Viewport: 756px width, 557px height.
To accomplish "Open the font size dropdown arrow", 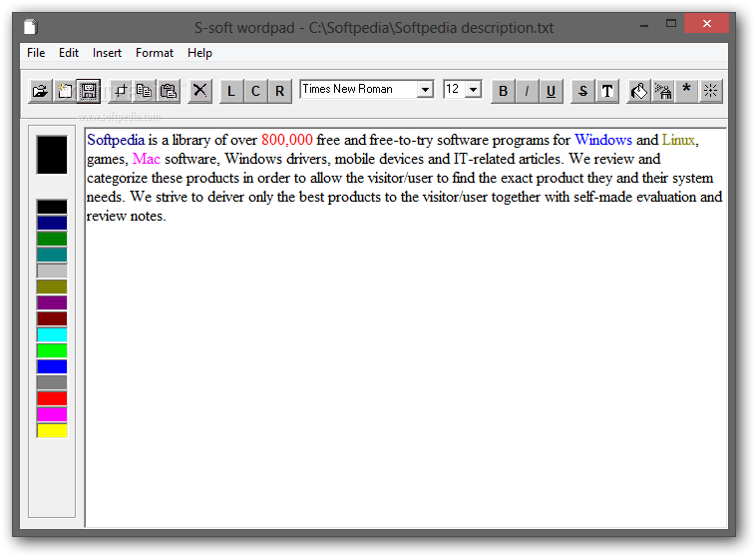I will coord(474,89).
